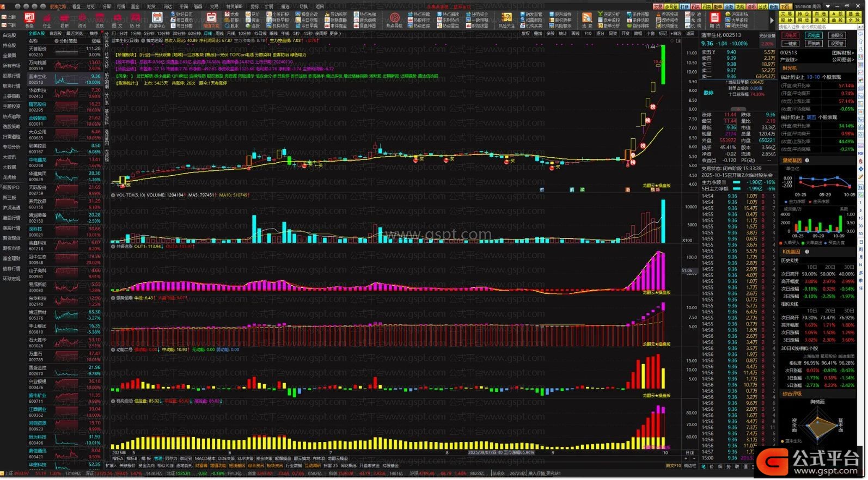Open the 热点导航 target icon

pos(394,17)
